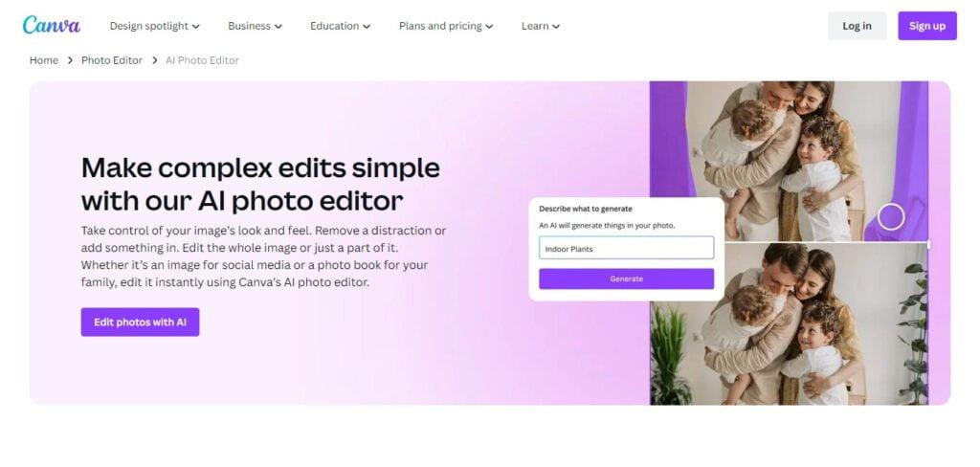
Task: Click the Indoor Plants input field
Action: pos(626,248)
